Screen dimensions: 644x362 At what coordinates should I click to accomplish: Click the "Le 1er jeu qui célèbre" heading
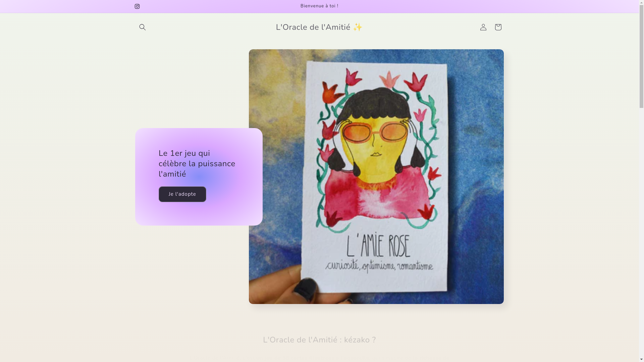197,164
